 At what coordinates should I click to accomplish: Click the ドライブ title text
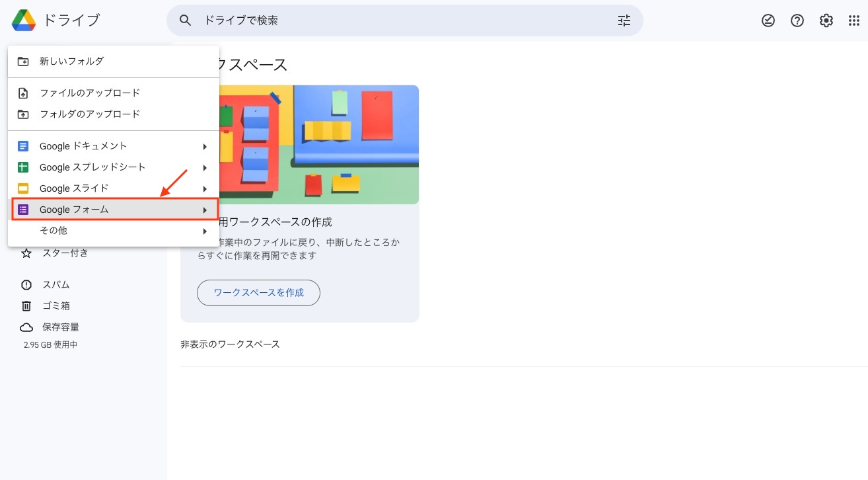pos(71,20)
